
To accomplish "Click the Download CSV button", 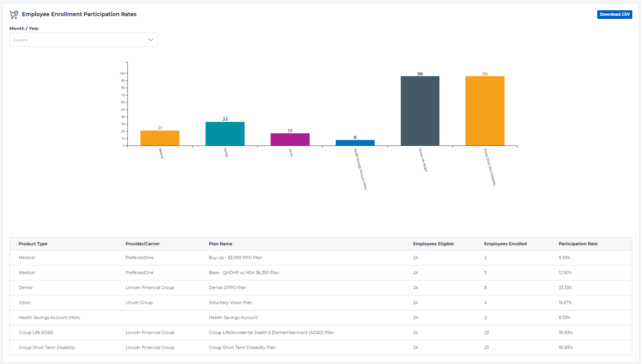I will click(x=614, y=14).
